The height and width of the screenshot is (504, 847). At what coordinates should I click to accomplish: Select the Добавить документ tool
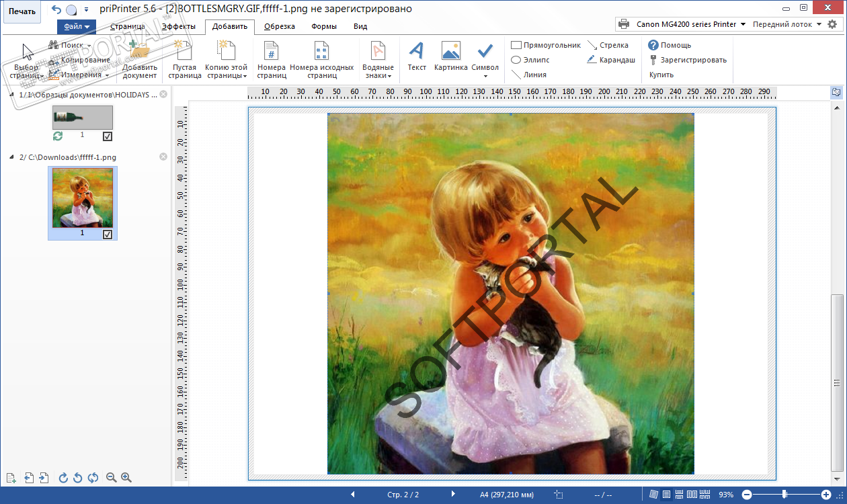140,59
